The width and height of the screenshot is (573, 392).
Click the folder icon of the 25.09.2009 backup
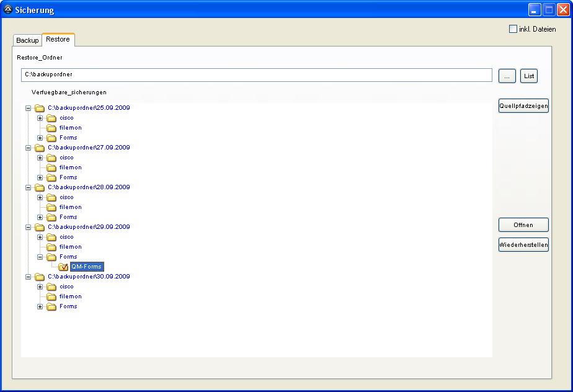pyautogui.click(x=40, y=108)
